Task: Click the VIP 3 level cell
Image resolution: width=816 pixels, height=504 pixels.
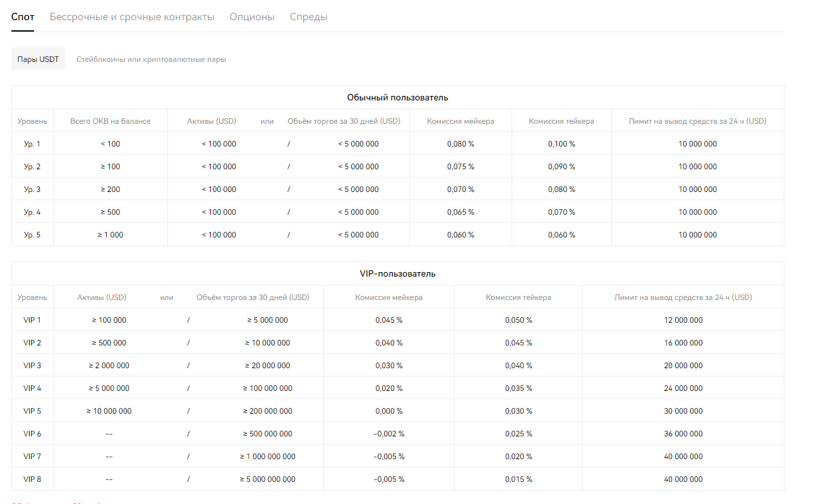Action: pos(32,366)
